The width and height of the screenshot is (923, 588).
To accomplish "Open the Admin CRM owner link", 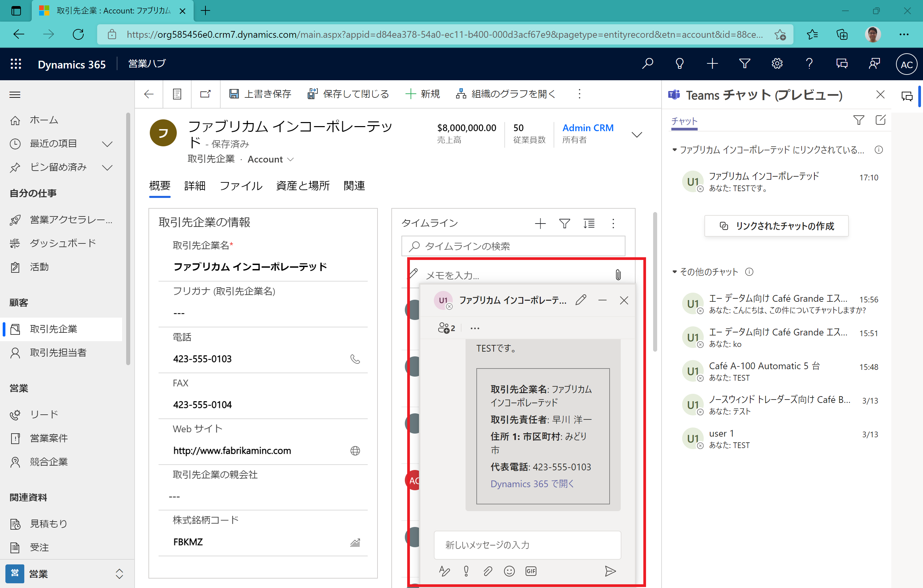I will pyautogui.click(x=588, y=128).
